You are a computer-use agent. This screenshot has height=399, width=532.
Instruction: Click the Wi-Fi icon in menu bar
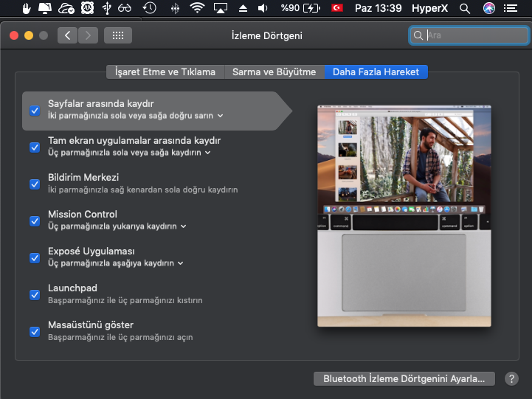tap(197, 9)
